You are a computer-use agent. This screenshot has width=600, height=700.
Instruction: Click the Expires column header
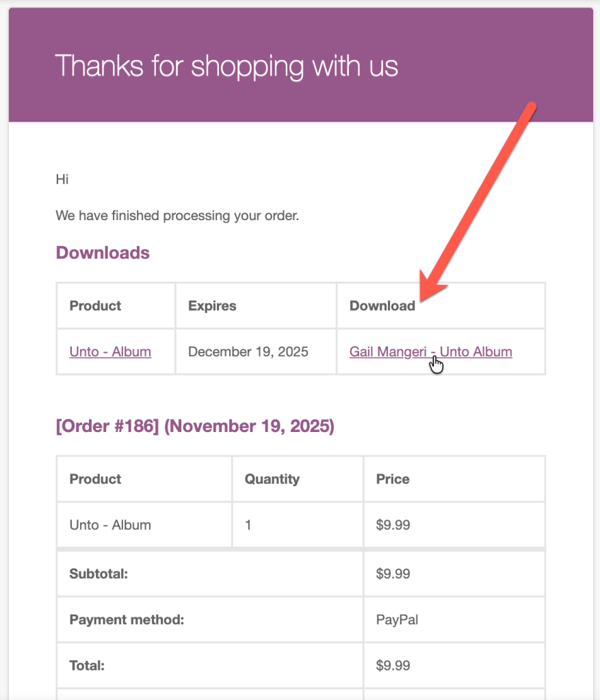[212, 306]
